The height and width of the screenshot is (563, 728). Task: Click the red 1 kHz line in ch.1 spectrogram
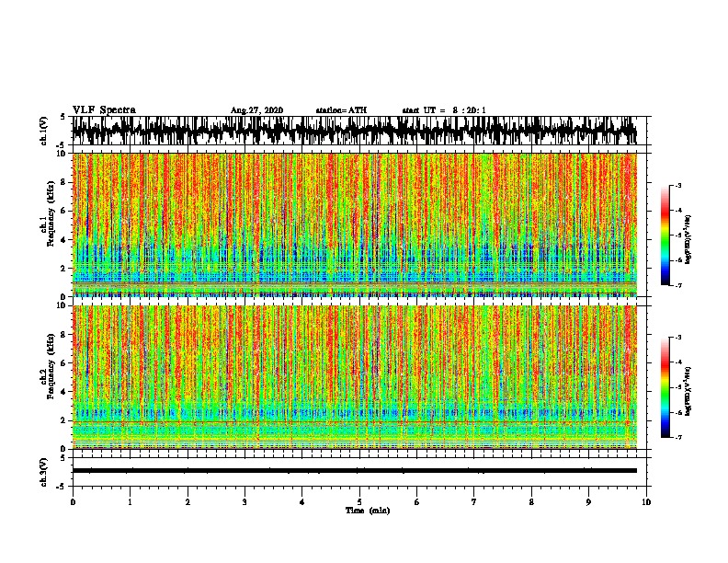(355, 282)
